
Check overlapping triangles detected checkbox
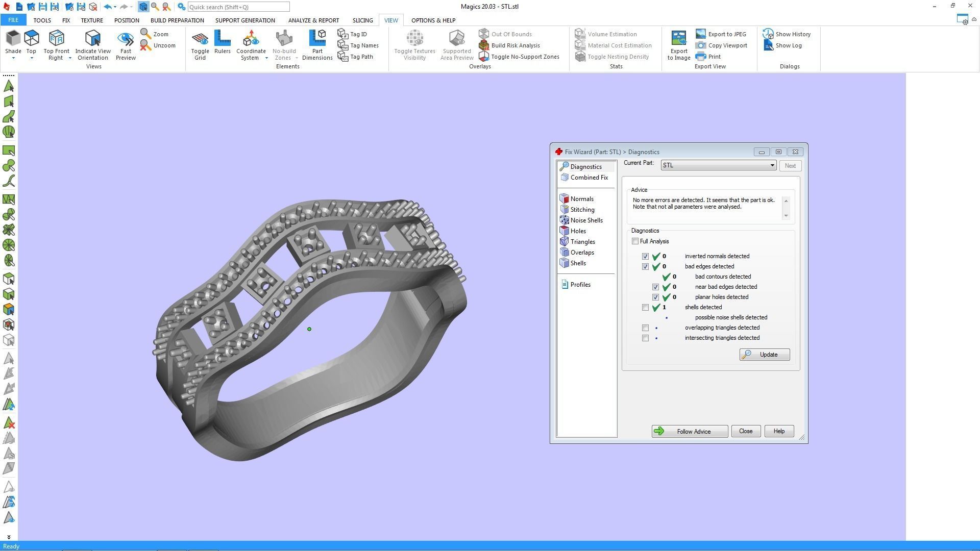[645, 328]
